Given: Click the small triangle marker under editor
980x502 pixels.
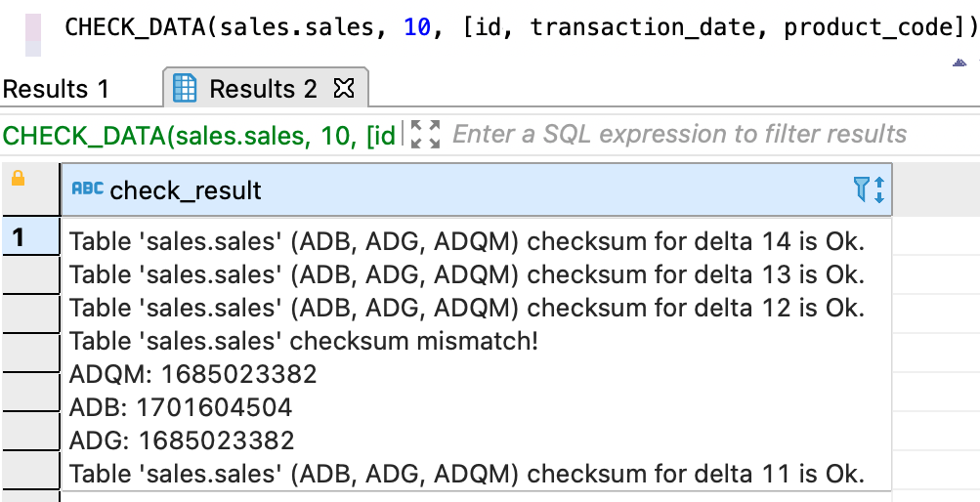Looking at the screenshot, I should pyautogui.click(x=959, y=62).
